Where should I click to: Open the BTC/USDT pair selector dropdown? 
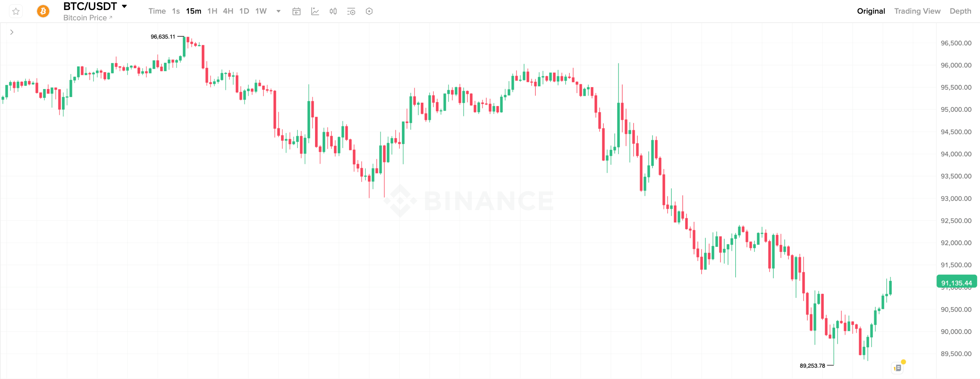click(124, 6)
